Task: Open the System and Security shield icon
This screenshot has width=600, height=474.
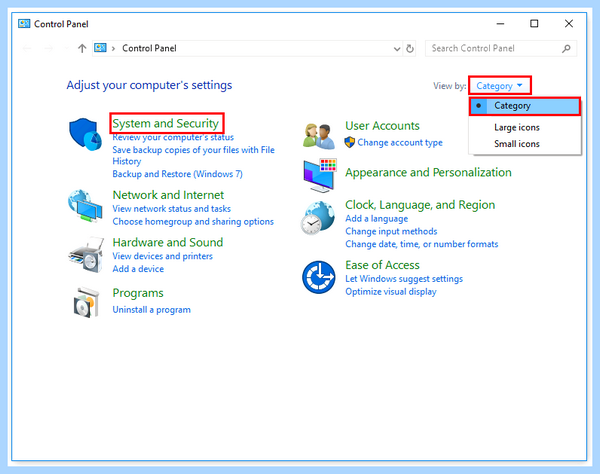Action: (x=85, y=134)
